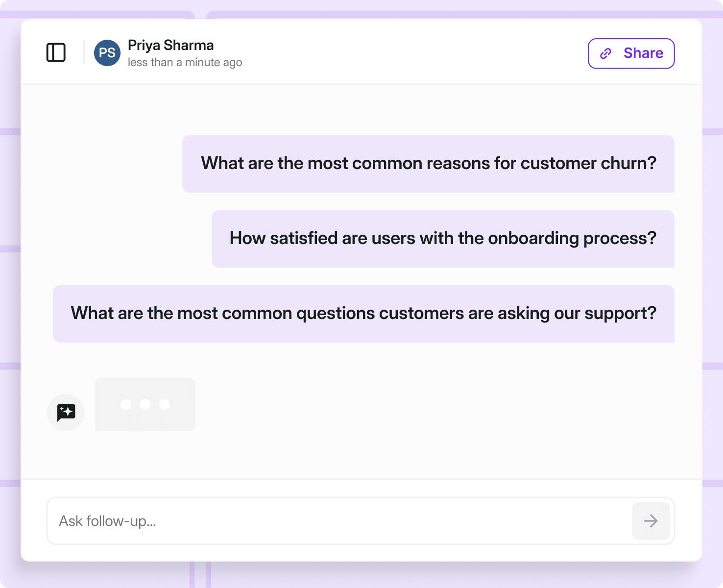Click the word Share text label
Viewport: 723px width, 588px height.
(x=643, y=53)
